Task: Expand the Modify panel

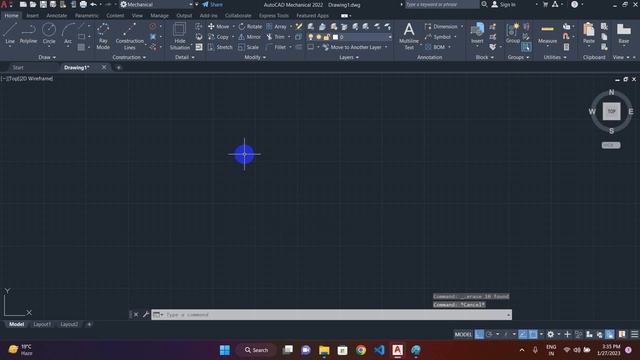Action: coord(255,58)
